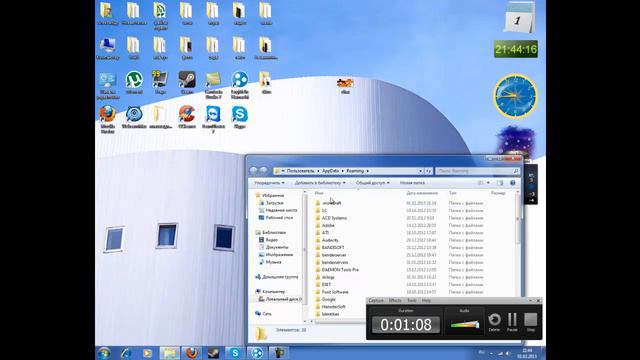Stop the Camtasia recording
This screenshot has height=360, width=640.
point(531,322)
